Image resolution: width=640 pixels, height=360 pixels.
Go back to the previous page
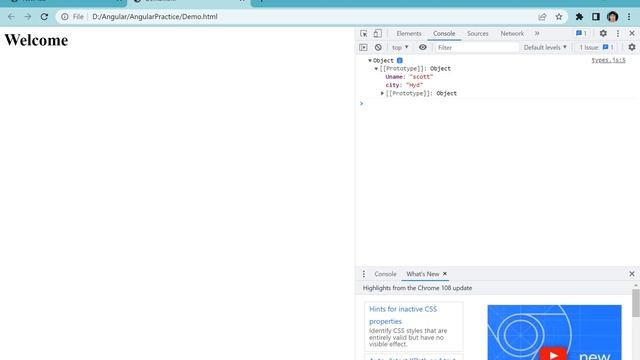[11, 17]
